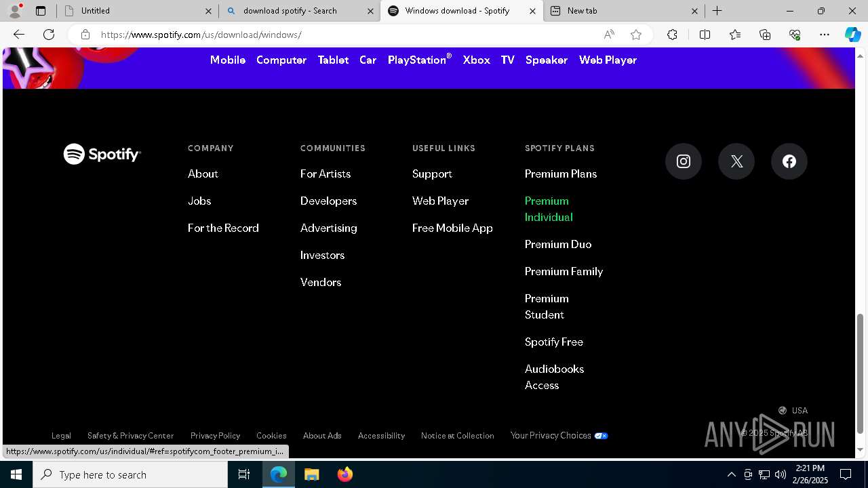The height and width of the screenshot is (488, 868).
Task: Open Premium Individual plan link
Action: click(549, 209)
